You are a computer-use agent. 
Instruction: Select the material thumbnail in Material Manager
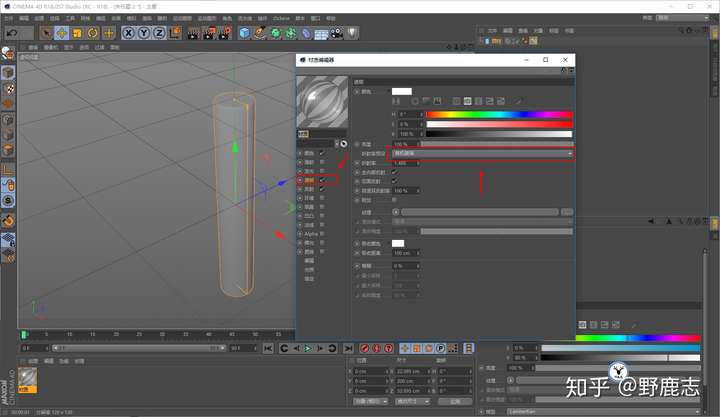pyautogui.click(x=28, y=378)
